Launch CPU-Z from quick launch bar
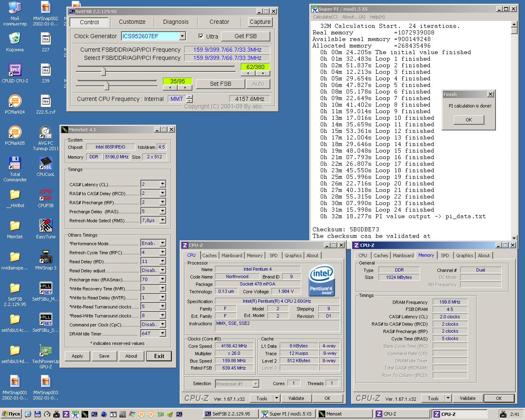Screen dimensions: 525x420 point(66,414)
